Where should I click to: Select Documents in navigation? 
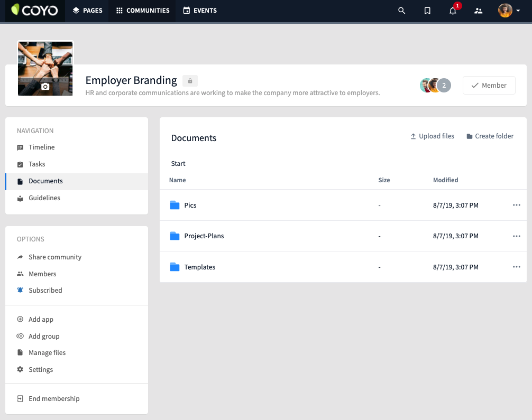pyautogui.click(x=77, y=181)
